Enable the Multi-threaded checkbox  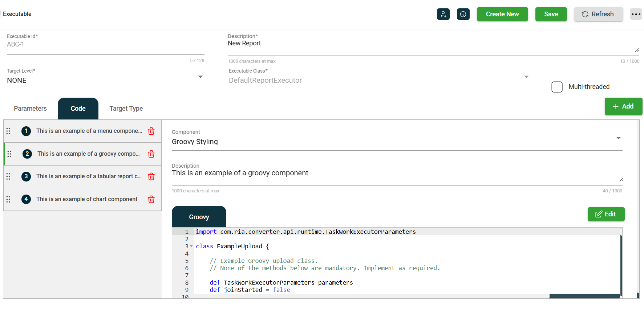557,87
